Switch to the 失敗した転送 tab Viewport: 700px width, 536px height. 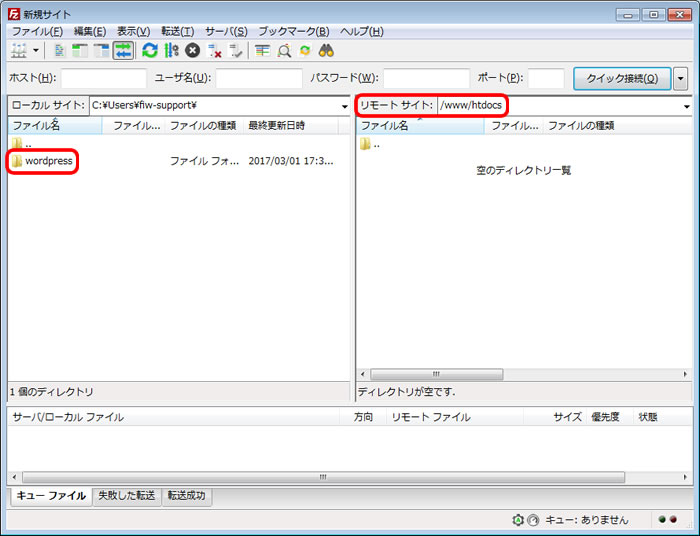(x=126, y=495)
